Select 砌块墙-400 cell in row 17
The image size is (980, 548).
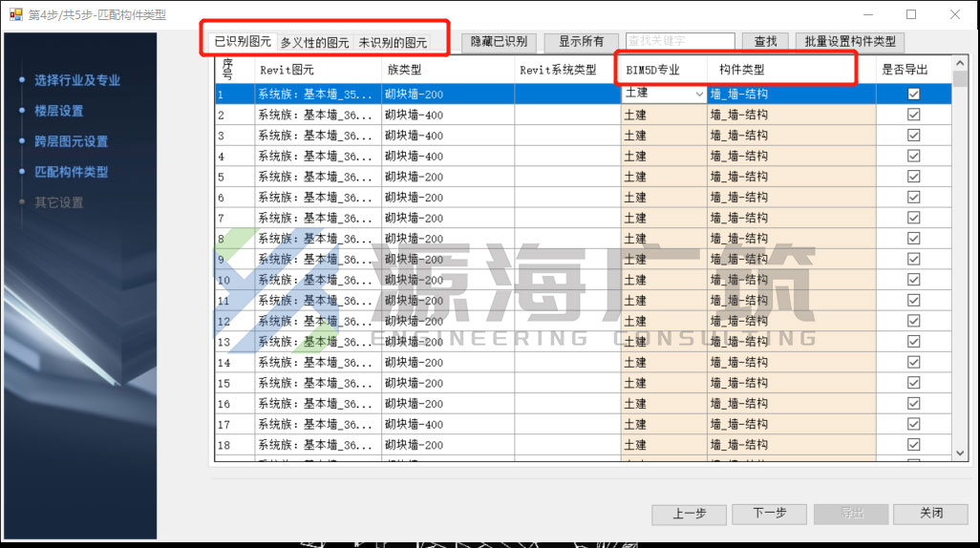click(448, 424)
